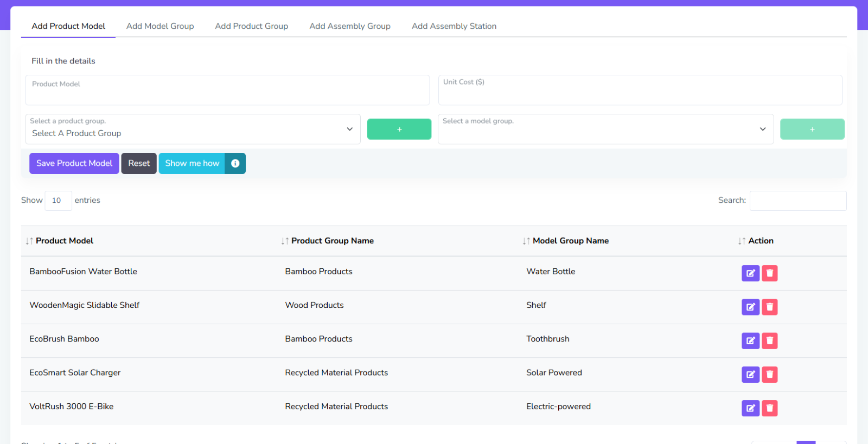Screen dimensions: 868x444
Task: Delete the VoltRush 3000 E-Bike entry
Action: click(769, 408)
